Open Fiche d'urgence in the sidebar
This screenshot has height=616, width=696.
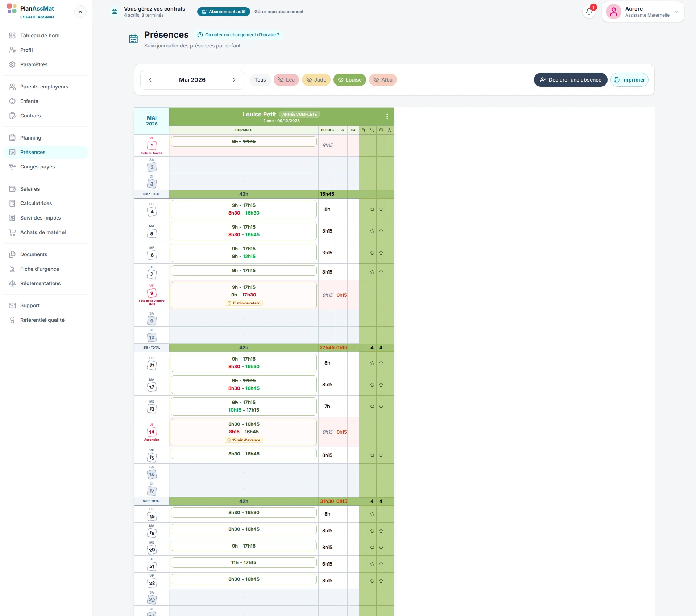pyautogui.click(x=46, y=269)
